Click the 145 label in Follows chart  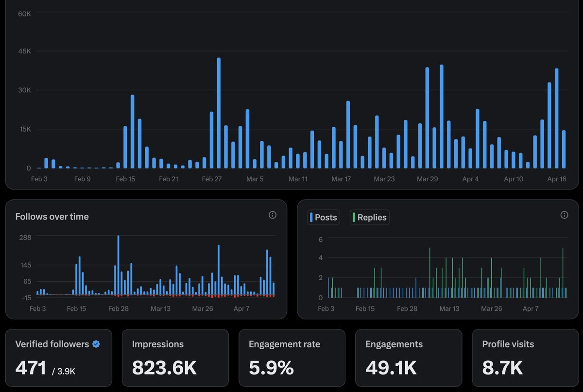(x=25, y=265)
